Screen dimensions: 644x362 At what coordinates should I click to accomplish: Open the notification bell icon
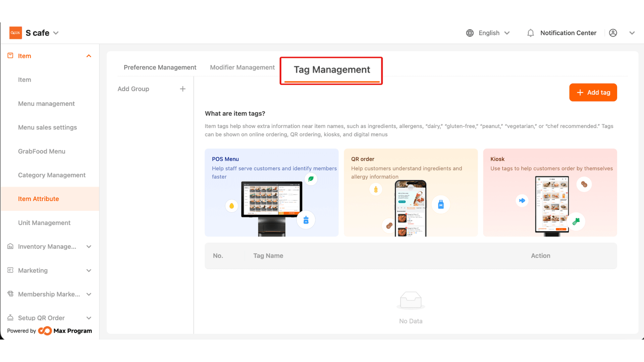coord(530,33)
